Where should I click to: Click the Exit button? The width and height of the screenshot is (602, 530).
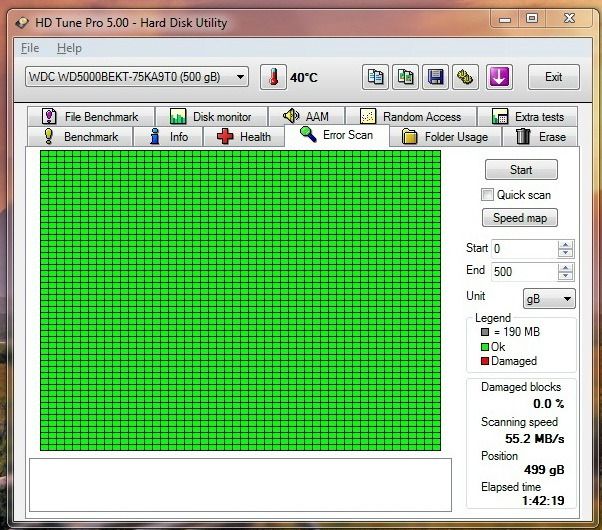tap(554, 77)
